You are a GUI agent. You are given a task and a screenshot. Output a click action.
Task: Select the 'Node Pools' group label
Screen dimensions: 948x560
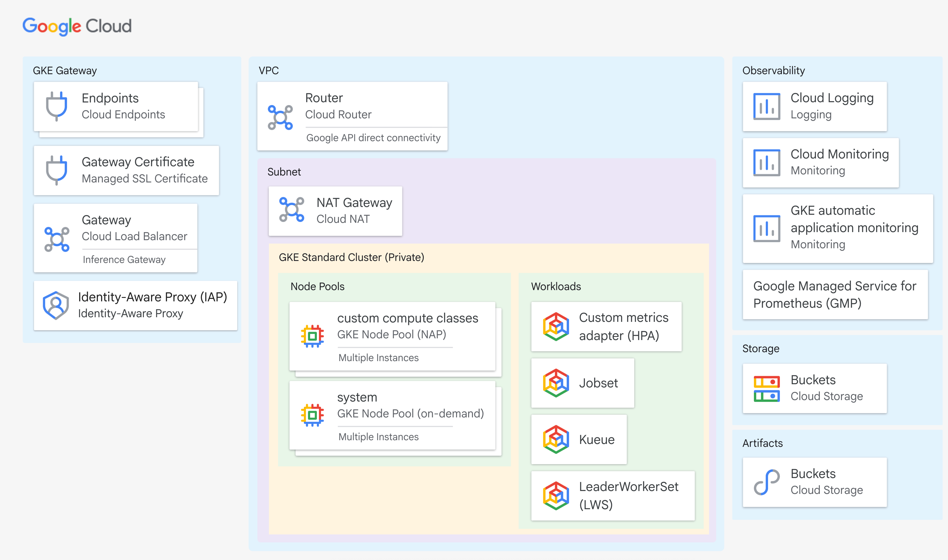tap(317, 286)
